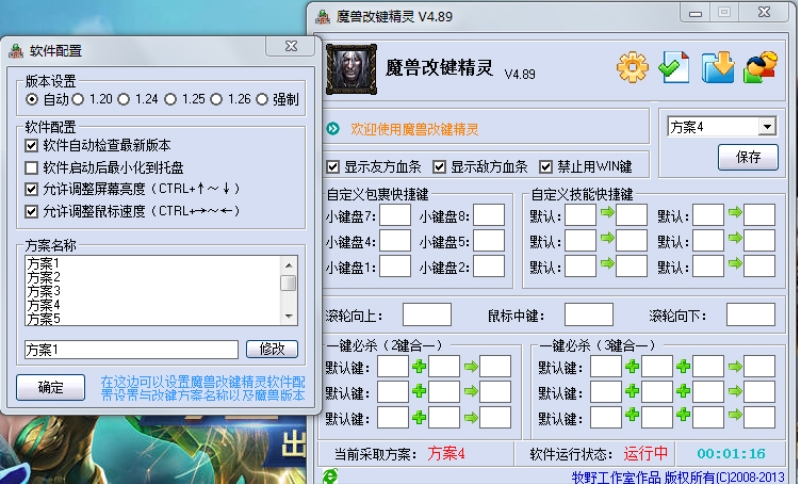Click the teal arrow icon beside welcome message

pyautogui.click(x=333, y=129)
